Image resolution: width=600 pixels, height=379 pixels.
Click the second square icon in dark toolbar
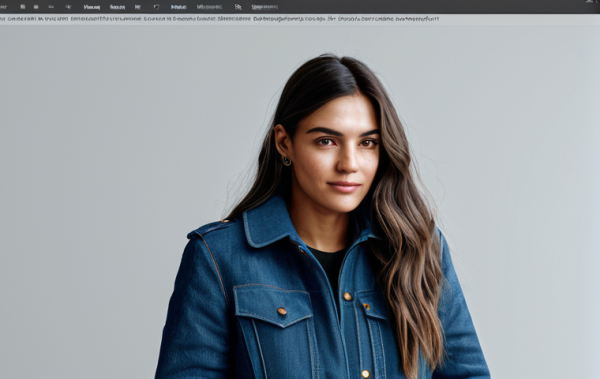pyautogui.click(x=36, y=7)
